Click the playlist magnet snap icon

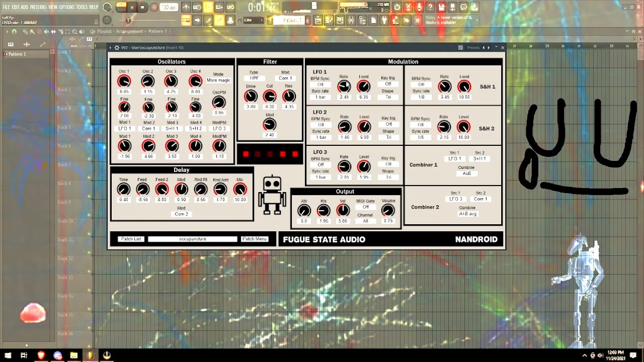point(14,31)
